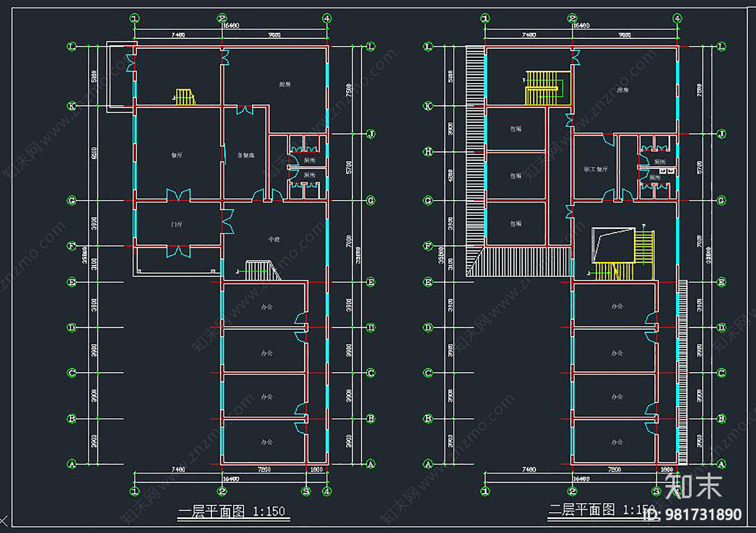Viewport: 756px width, 533px height.
Task: Click the 3100 dimension in first floor plan
Action: coord(94,264)
